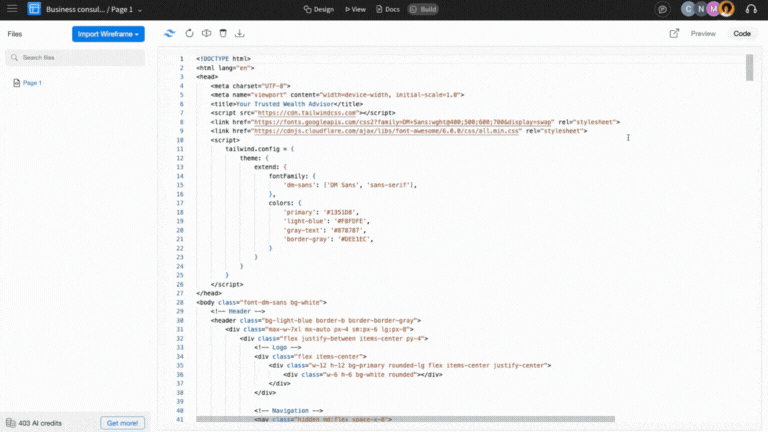Click the <!-- Logo --> comment

click(x=278, y=347)
